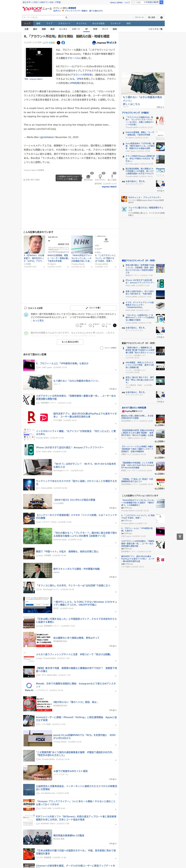Open スポーツ category tab
This screenshot has height=868, width=186.
click(x=76, y=29)
